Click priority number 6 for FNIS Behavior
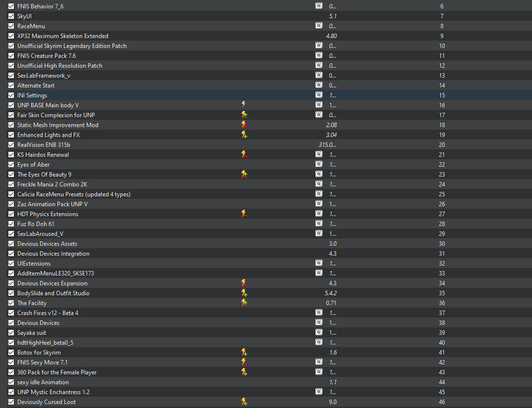The image size is (532, 408). coord(442,6)
